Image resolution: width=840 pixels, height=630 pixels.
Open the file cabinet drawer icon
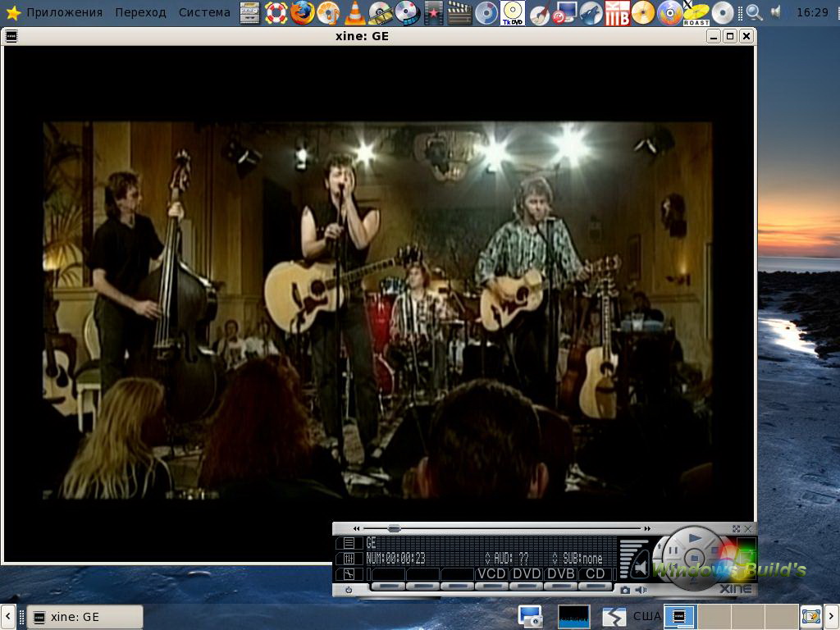point(249,13)
